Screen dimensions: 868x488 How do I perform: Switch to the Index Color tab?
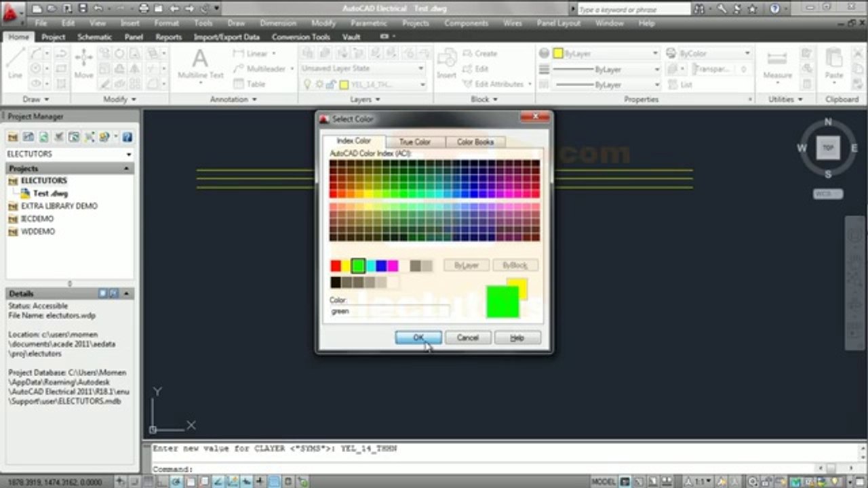click(353, 141)
